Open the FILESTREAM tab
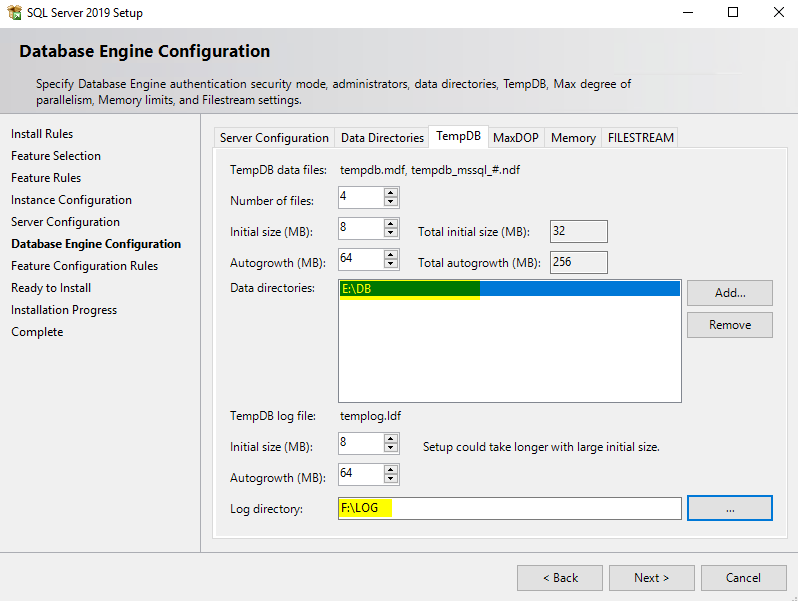The image size is (798, 601). pos(641,138)
